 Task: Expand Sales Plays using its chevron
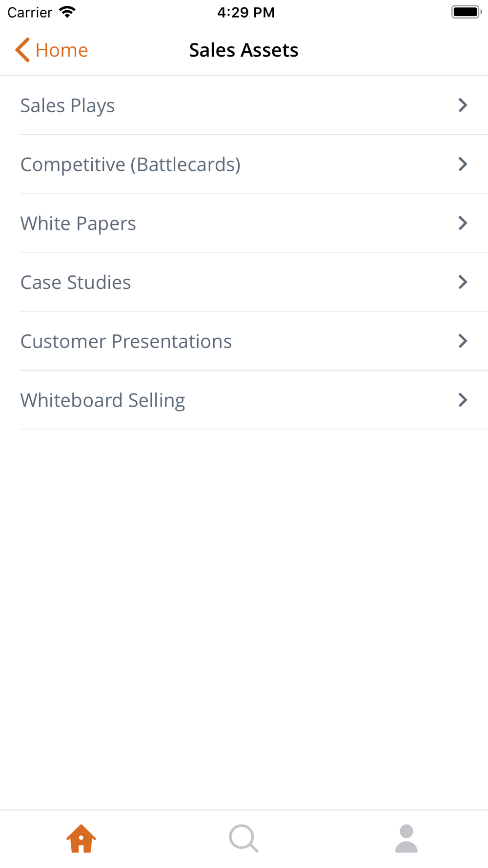pyautogui.click(x=463, y=105)
